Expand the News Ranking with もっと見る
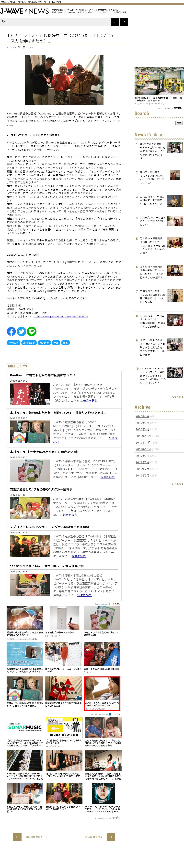Image resolution: width=184 pixels, height=868 pixels. tap(177, 397)
